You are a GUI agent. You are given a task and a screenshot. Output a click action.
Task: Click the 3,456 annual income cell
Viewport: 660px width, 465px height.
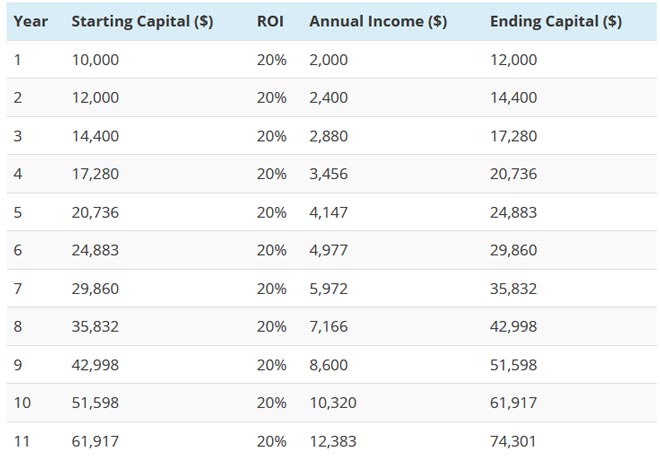pyautogui.click(x=329, y=174)
